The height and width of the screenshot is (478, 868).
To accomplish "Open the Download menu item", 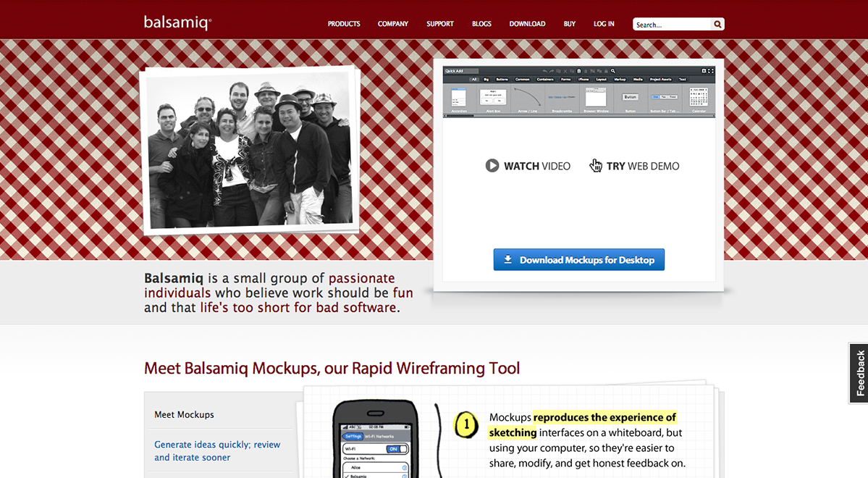I will tap(527, 24).
